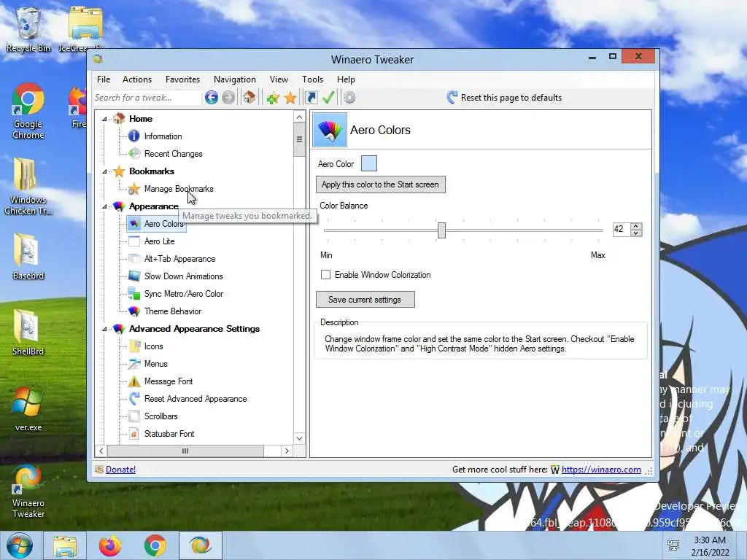Decrease Color Balance value with down spinner

636,233
